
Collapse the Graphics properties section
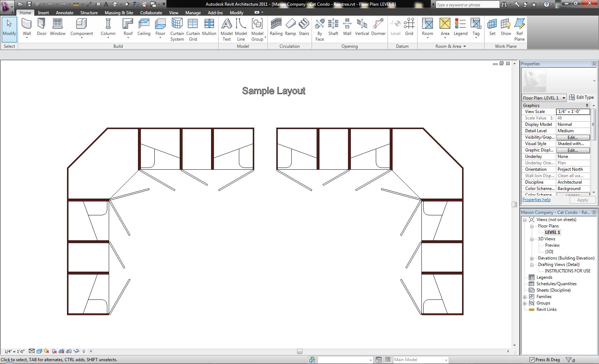coord(587,106)
